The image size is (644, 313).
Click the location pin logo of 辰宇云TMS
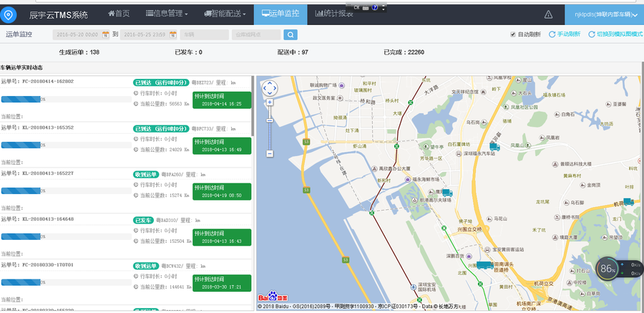[9, 14]
